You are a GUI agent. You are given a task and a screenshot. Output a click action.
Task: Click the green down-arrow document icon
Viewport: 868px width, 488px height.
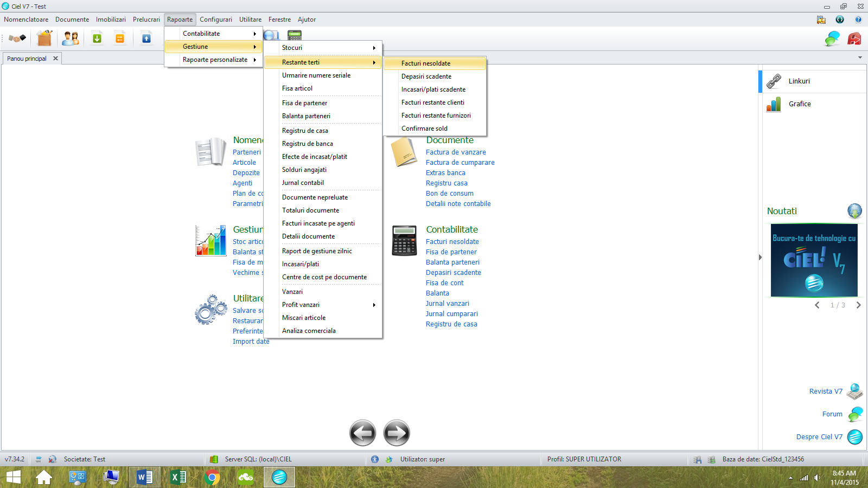pos(97,38)
